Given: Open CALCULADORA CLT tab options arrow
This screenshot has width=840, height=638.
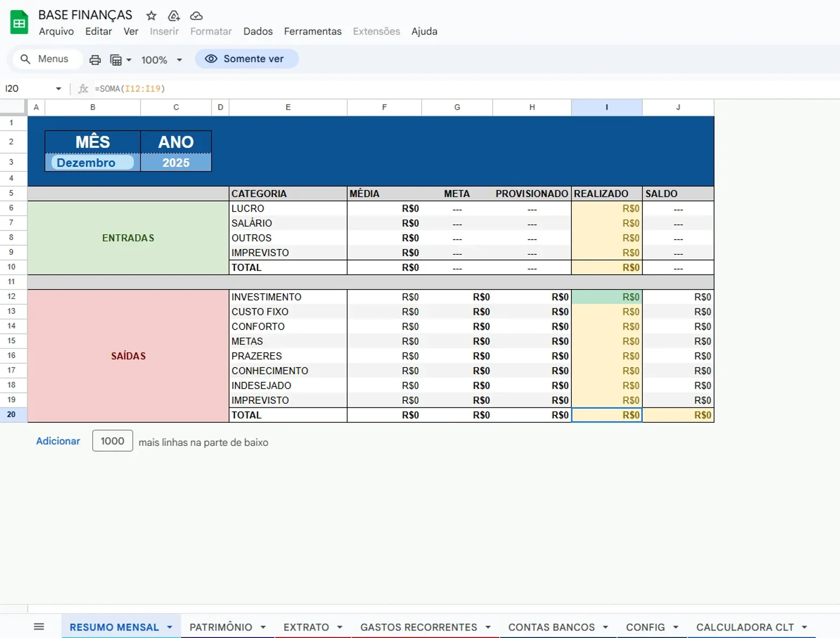Looking at the screenshot, I should tap(804, 627).
